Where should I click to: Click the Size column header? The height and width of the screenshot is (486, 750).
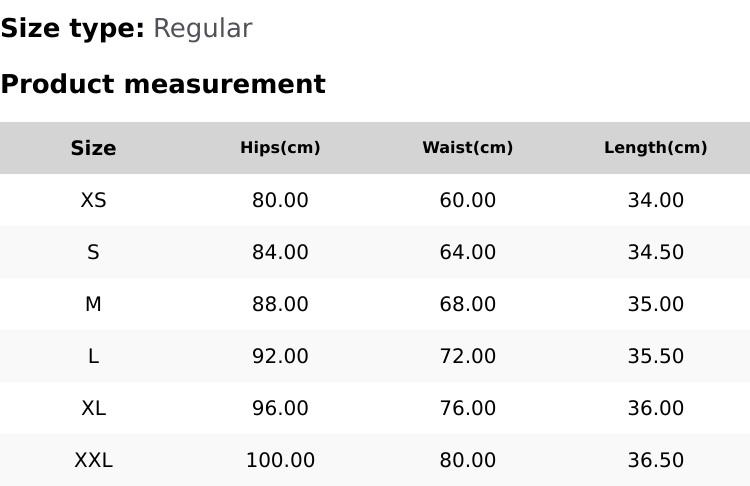(93, 148)
